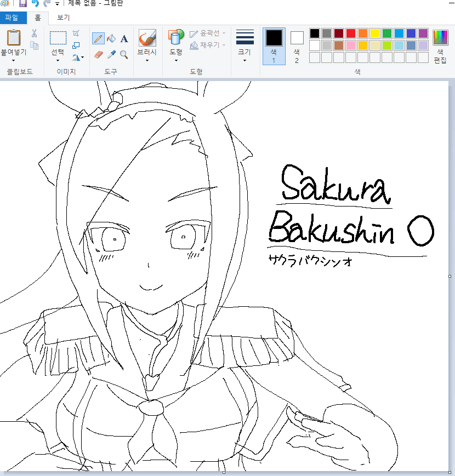Click the rectangular Select tool icon

tap(58, 38)
